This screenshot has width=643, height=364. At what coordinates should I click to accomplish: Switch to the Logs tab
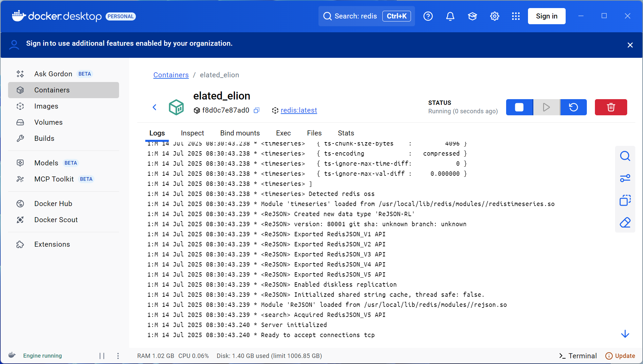pyautogui.click(x=157, y=133)
